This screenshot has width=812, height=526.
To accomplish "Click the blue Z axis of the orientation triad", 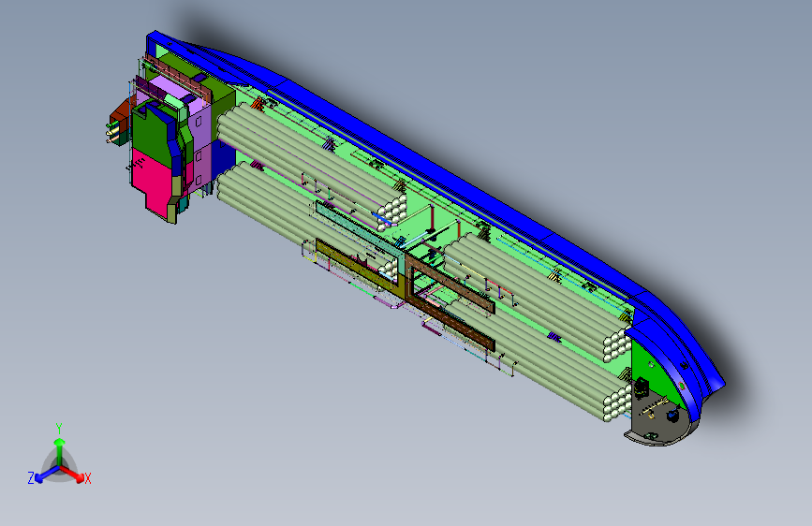I will [x=45, y=474].
